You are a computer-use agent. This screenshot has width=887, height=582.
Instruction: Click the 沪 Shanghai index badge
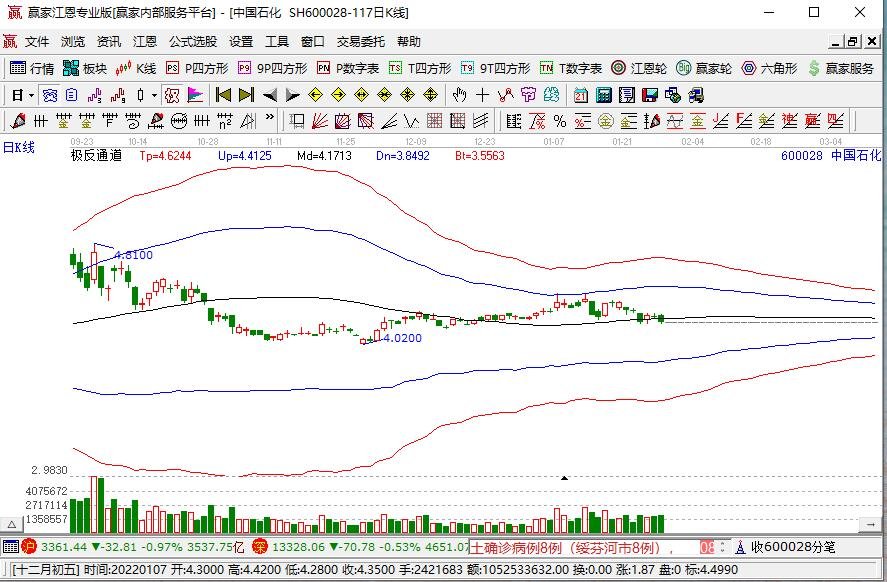point(29,547)
